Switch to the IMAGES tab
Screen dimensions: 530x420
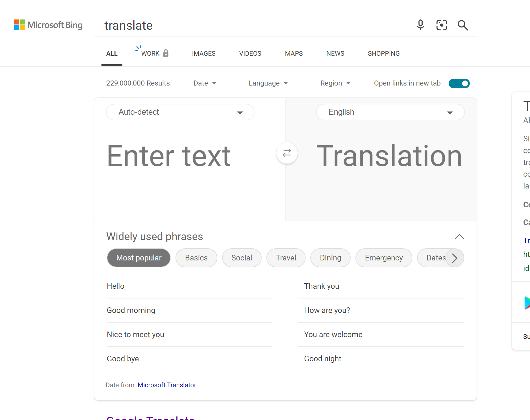pos(204,53)
